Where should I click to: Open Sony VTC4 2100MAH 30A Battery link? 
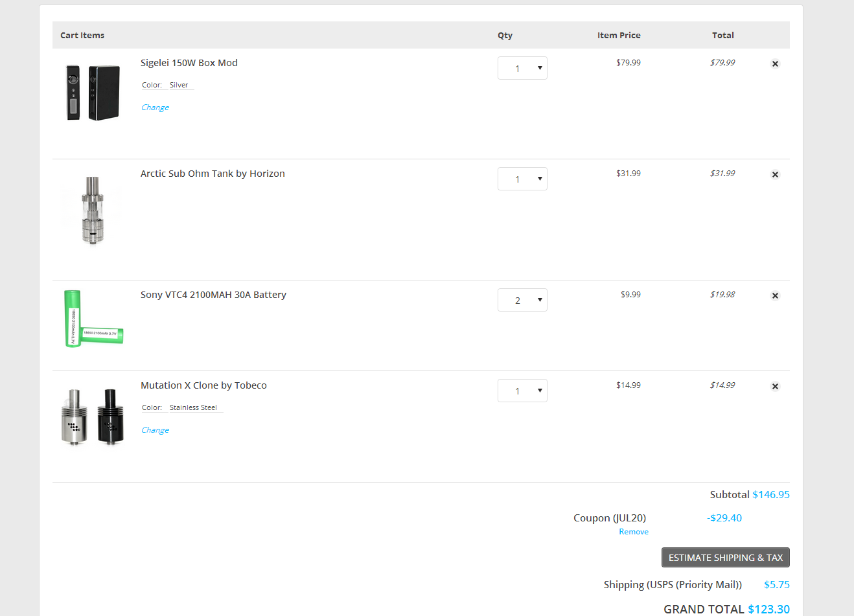click(x=213, y=295)
